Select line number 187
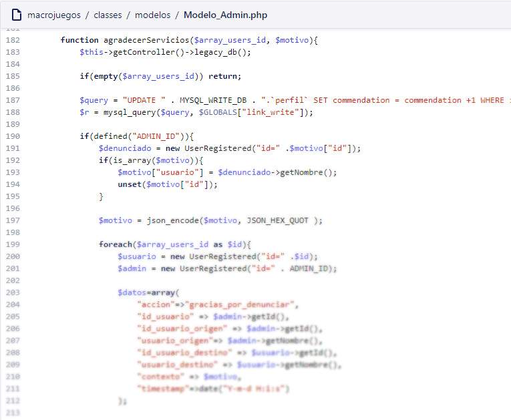 tap(13, 100)
